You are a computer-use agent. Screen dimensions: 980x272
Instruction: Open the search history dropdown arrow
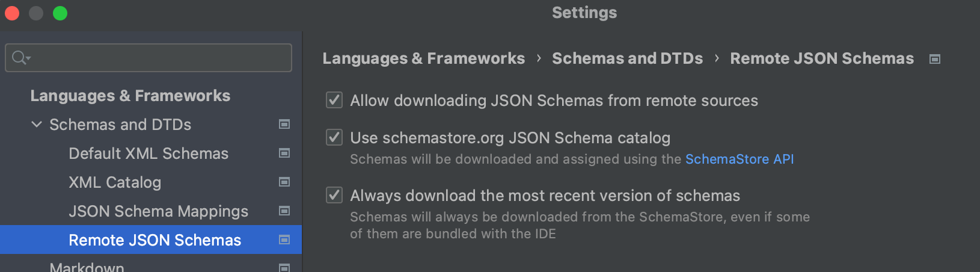click(28, 58)
